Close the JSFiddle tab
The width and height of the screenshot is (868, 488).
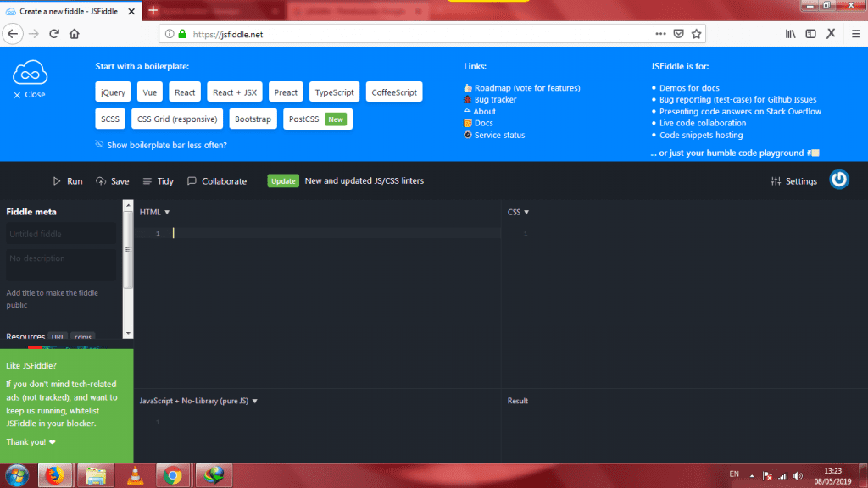click(131, 11)
